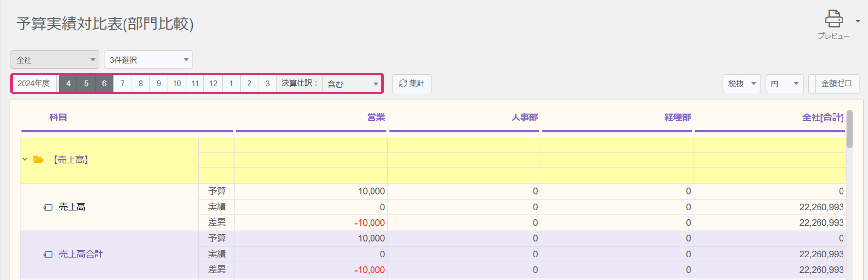
Task: Open the arrow next to the printer icon
Action: [857, 21]
